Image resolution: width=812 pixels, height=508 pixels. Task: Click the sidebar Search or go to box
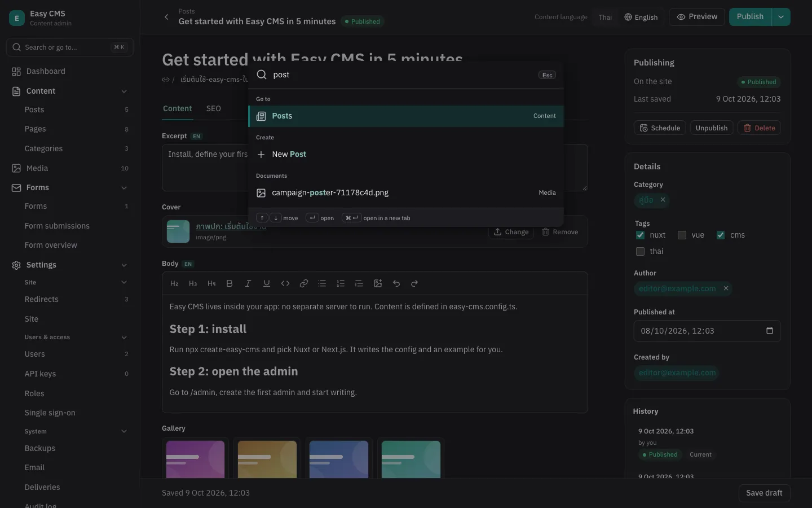click(x=70, y=47)
